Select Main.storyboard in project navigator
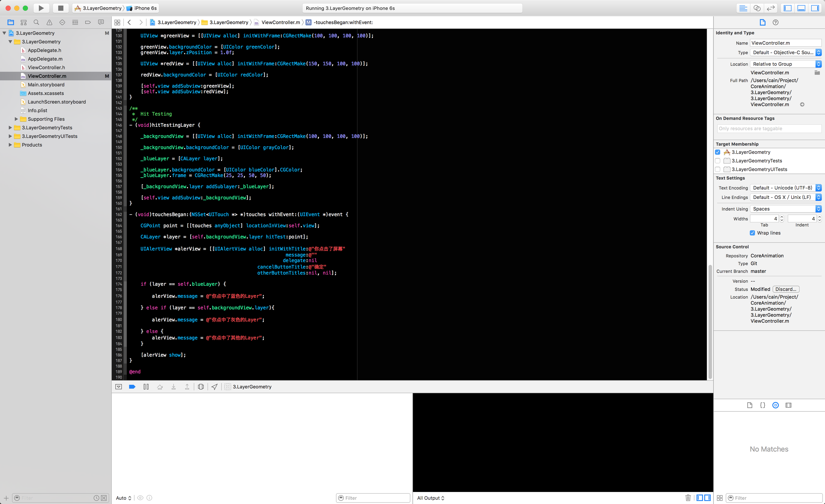 [46, 85]
